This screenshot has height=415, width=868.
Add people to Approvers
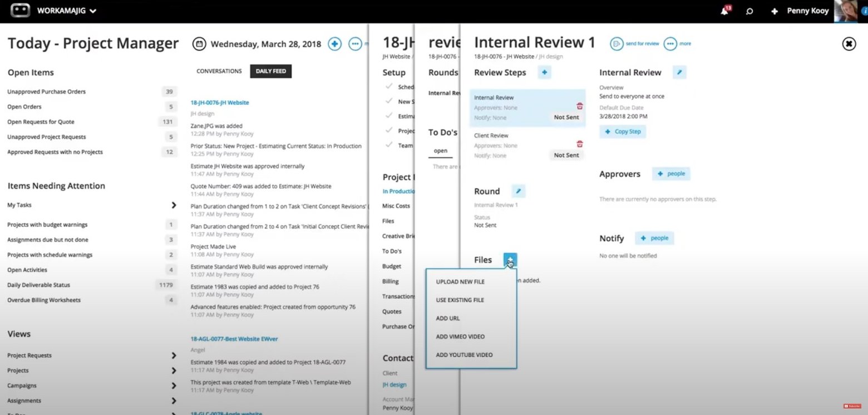[x=671, y=173]
